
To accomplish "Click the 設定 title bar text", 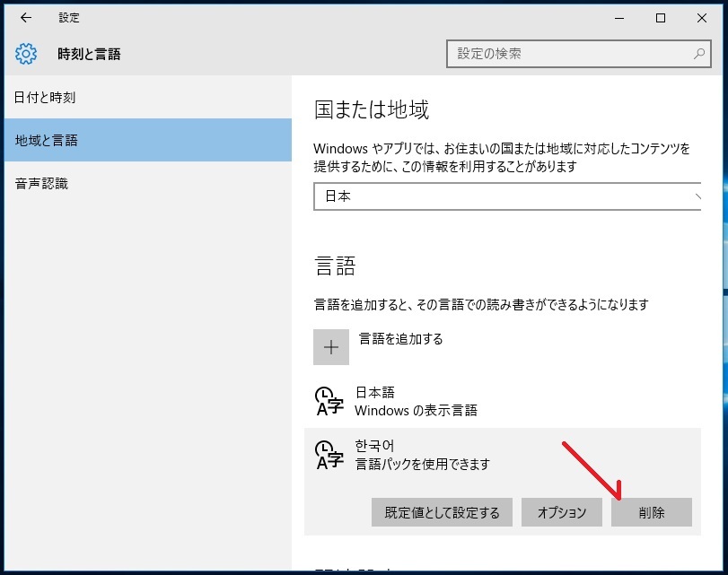I will (69, 18).
